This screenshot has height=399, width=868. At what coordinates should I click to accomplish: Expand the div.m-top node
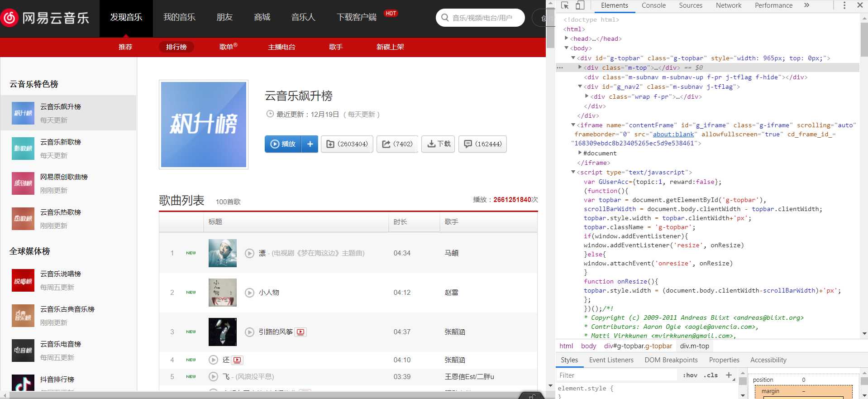[x=580, y=67]
